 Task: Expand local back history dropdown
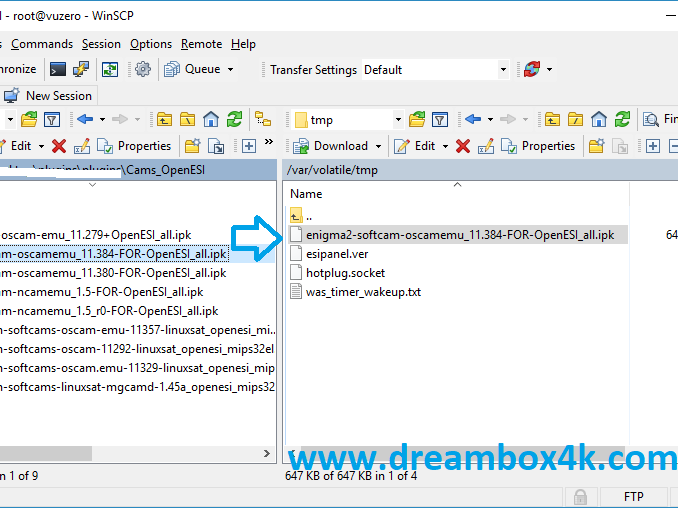[x=102, y=119]
